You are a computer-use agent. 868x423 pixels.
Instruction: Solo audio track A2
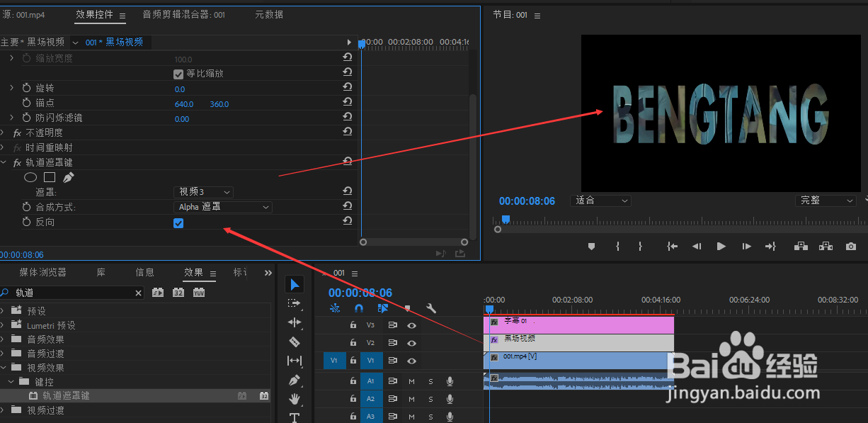point(430,399)
